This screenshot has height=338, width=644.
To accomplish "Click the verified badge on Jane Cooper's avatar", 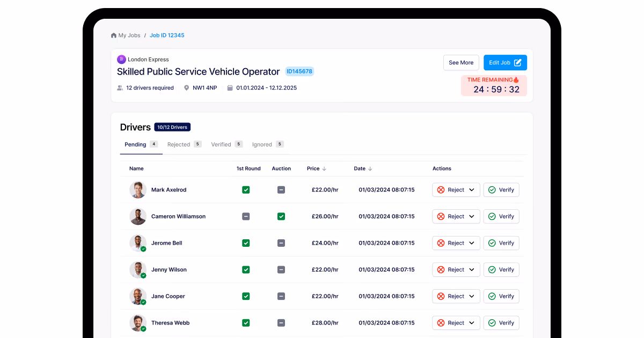I will 143,302.
